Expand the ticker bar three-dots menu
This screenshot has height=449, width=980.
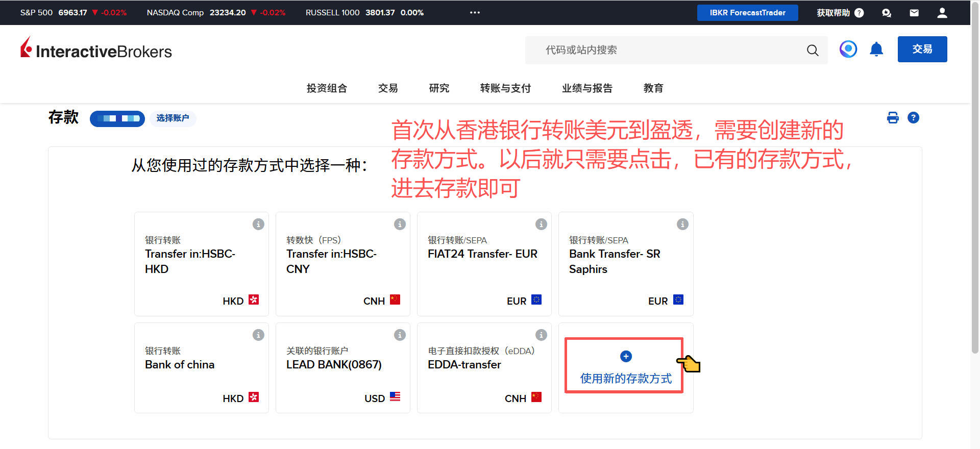click(x=475, y=13)
